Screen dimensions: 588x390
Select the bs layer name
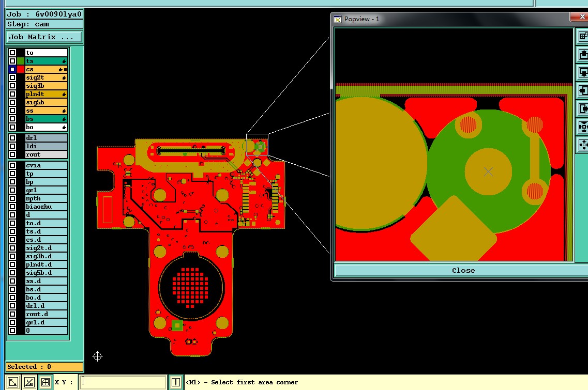[x=47, y=119]
